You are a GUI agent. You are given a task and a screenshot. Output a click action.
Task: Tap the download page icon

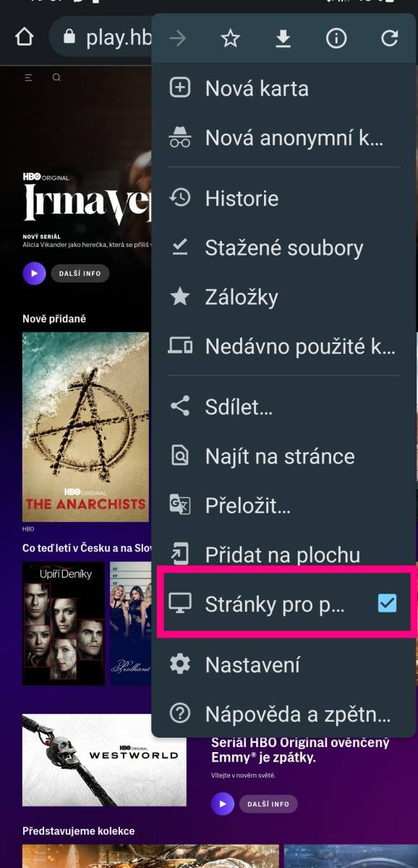[283, 38]
